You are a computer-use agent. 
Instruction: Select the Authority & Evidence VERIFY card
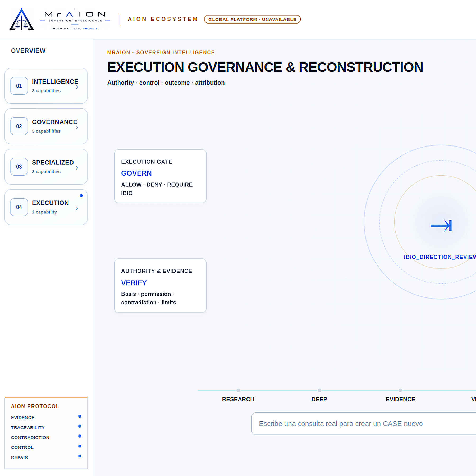[160, 286]
